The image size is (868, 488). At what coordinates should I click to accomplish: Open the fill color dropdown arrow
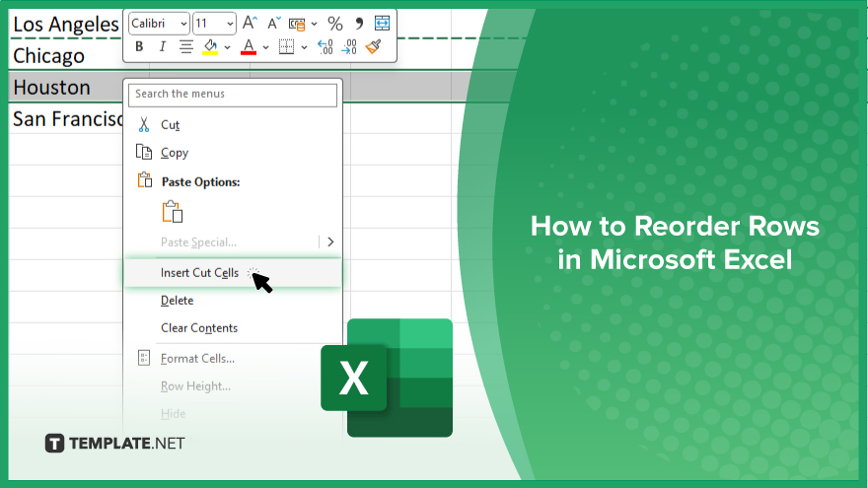(227, 47)
